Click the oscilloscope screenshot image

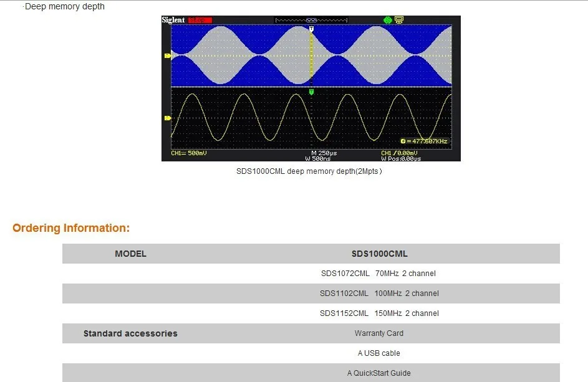[x=311, y=88]
